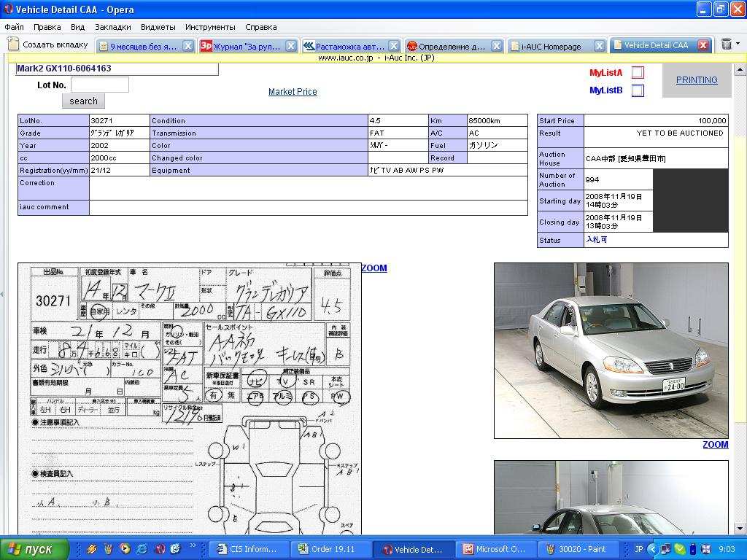The width and height of the screenshot is (747, 560).
Task: Close the i-AUC Homepage tab
Action: click(x=600, y=46)
